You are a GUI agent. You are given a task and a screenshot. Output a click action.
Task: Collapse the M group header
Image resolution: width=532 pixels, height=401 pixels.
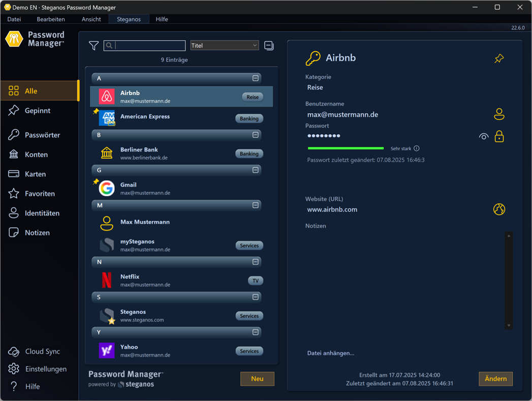255,205
